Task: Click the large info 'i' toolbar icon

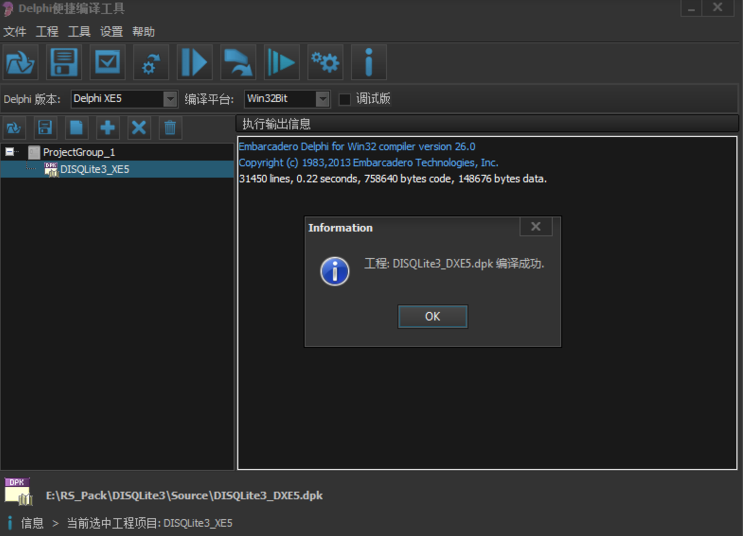Action: tap(369, 62)
